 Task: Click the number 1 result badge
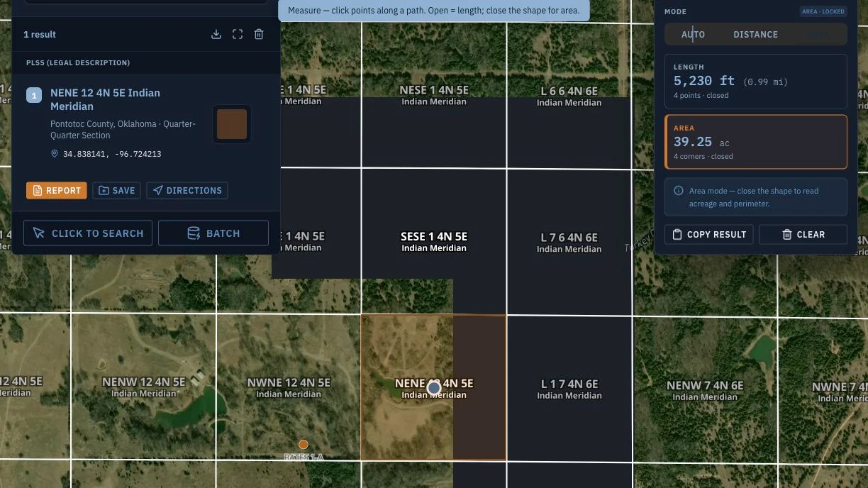click(34, 95)
